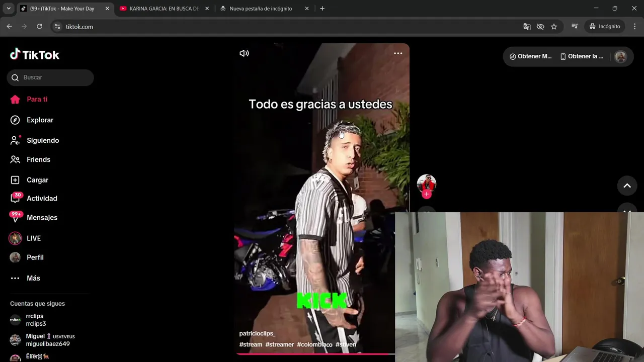Click the Incógnito profile chip

point(605,26)
